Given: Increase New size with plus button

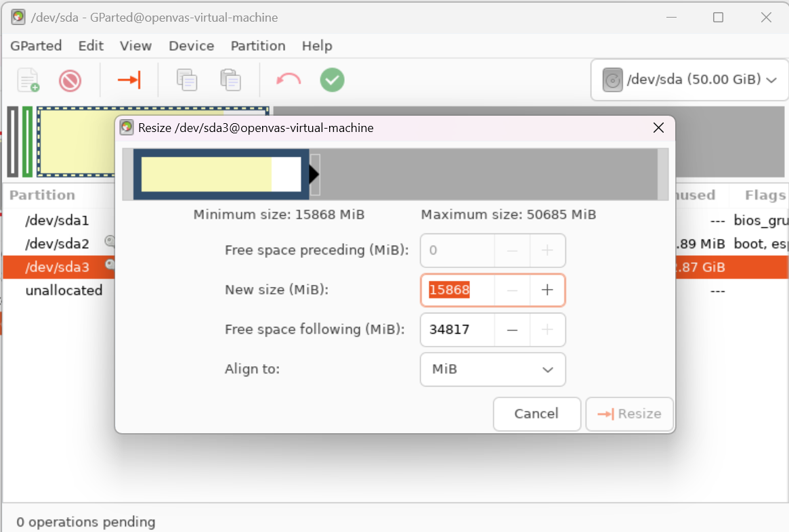Looking at the screenshot, I should point(547,290).
